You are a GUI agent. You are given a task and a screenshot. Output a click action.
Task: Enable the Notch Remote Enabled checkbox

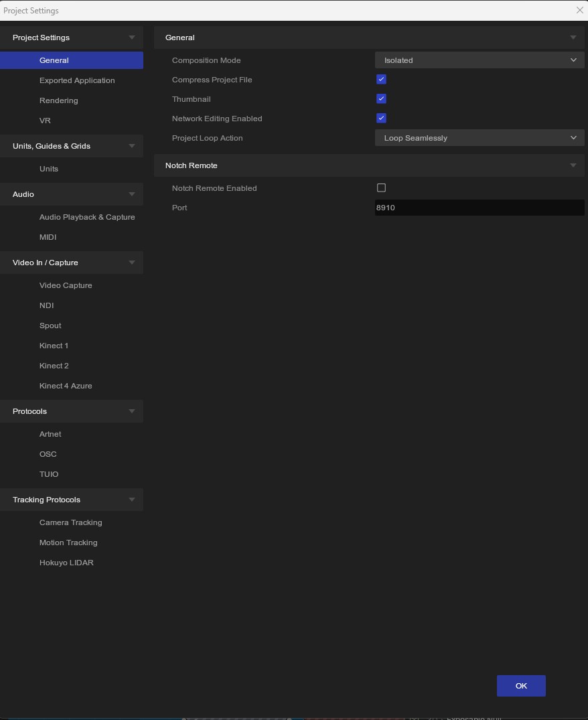pyautogui.click(x=381, y=188)
